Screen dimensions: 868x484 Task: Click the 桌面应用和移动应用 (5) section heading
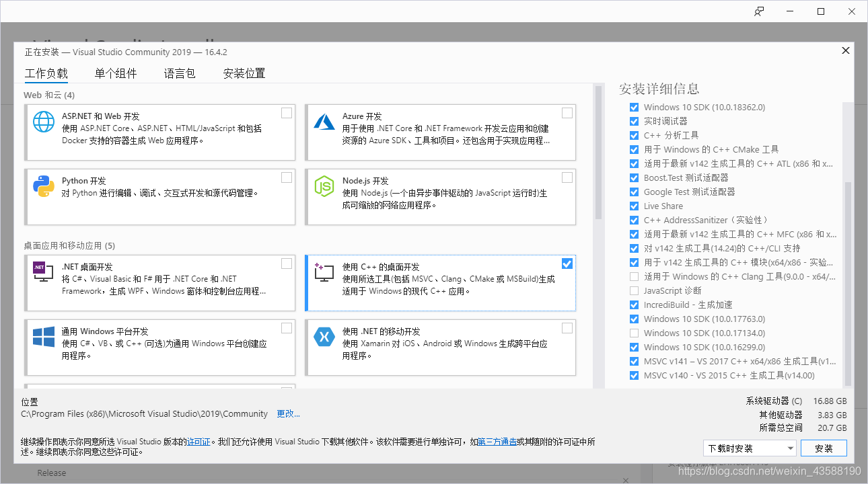pos(69,245)
